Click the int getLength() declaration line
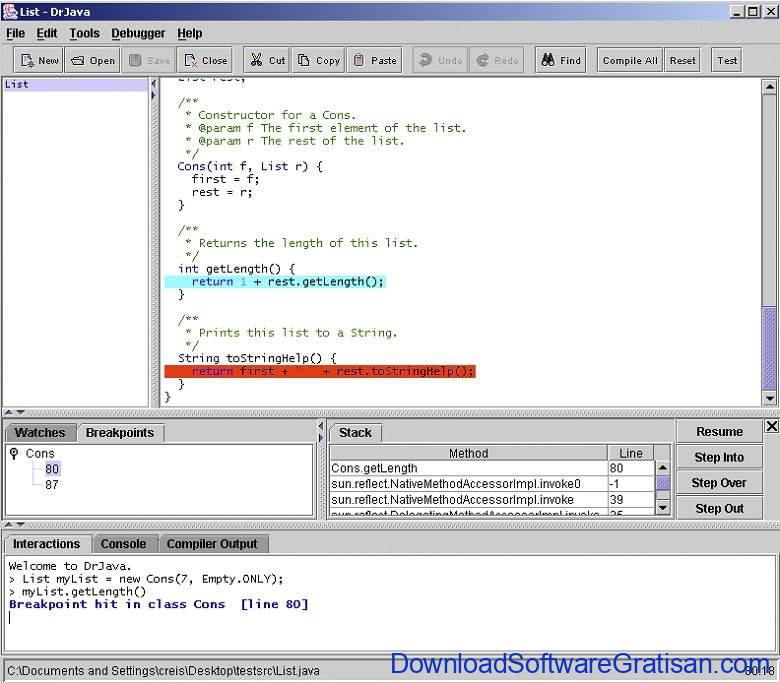 [236, 269]
